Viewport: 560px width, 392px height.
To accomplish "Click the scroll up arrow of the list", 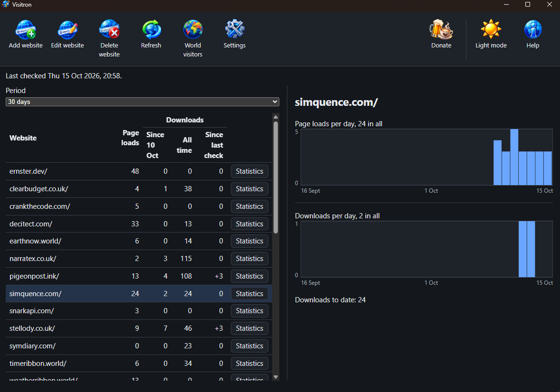I will coord(275,117).
